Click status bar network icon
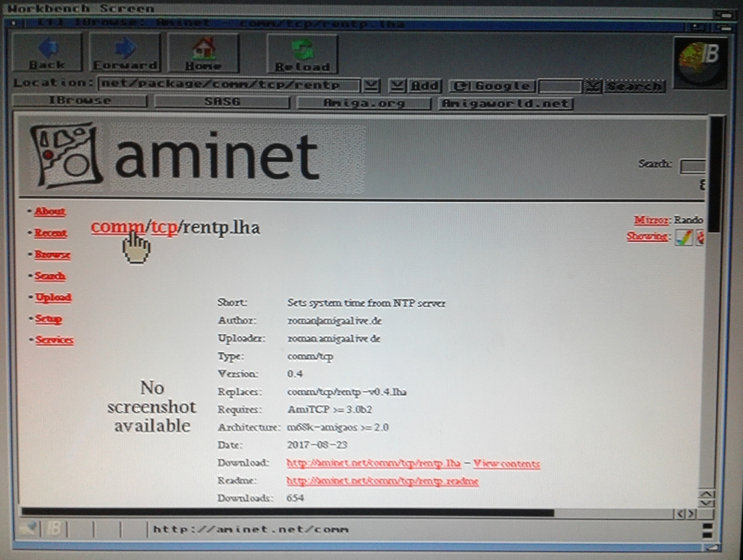Viewport: 743px width, 560px height. coord(28,529)
